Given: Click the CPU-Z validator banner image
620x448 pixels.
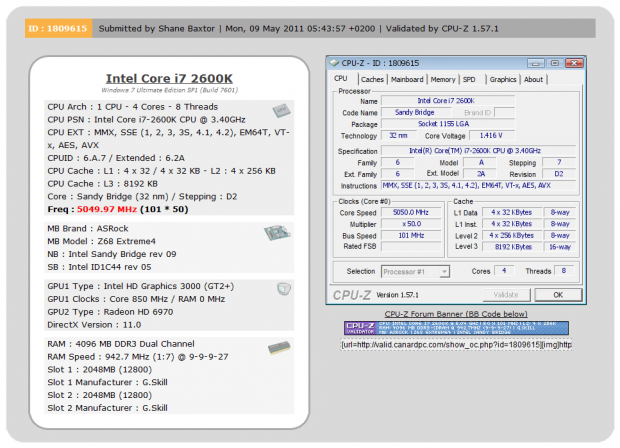Looking at the screenshot, I should [456, 328].
